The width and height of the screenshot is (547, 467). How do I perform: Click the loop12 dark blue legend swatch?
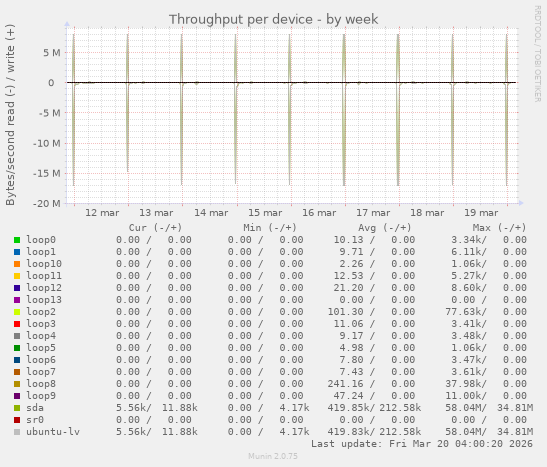17,288
